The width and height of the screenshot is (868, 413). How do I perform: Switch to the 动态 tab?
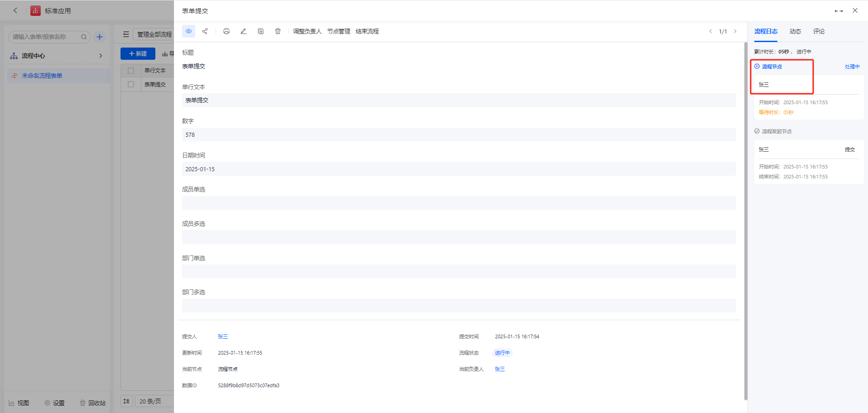795,31
